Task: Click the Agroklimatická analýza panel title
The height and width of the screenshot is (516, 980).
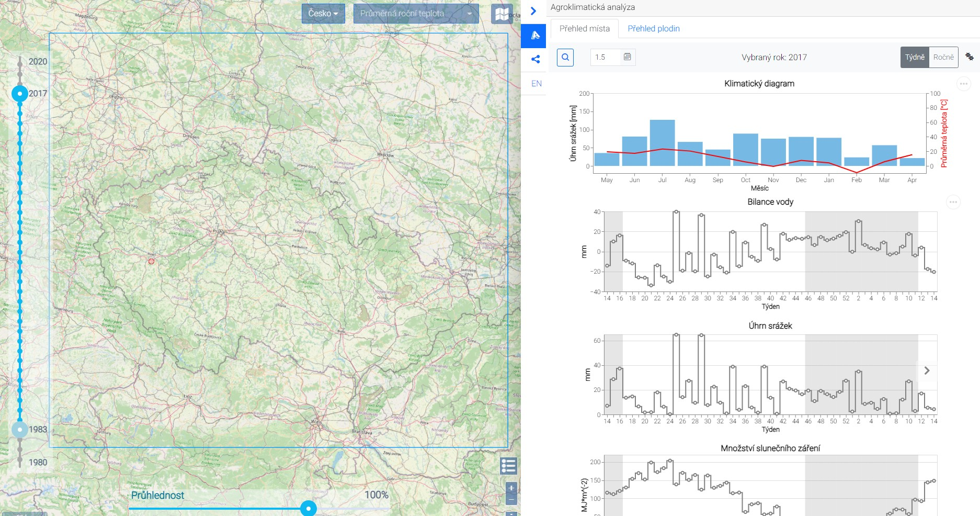Action: click(x=592, y=7)
